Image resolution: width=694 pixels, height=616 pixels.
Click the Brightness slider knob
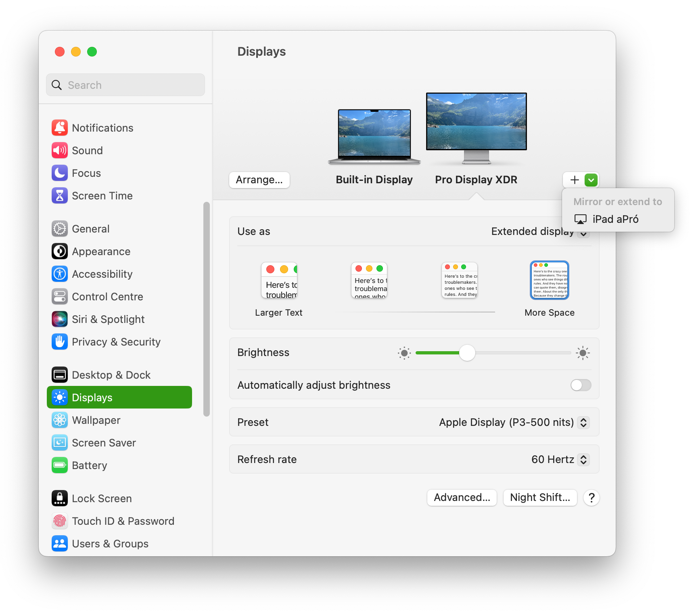467,353
